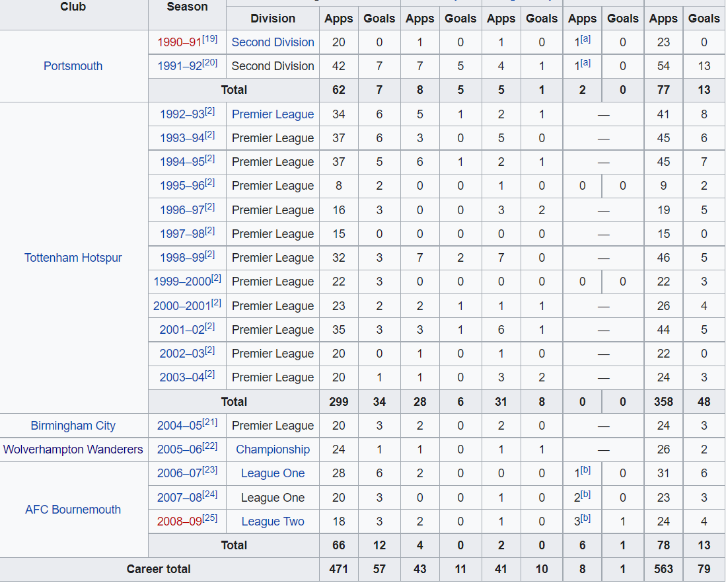Select Bournemouth total apps value 78
Screen dimensions: 728x583
coord(663,545)
